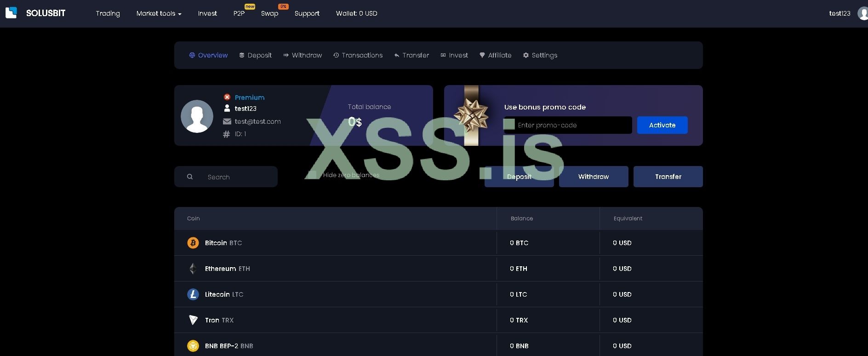Click the 0 BNB balance cell
Viewport: 868px width, 356px height.
tap(520, 346)
